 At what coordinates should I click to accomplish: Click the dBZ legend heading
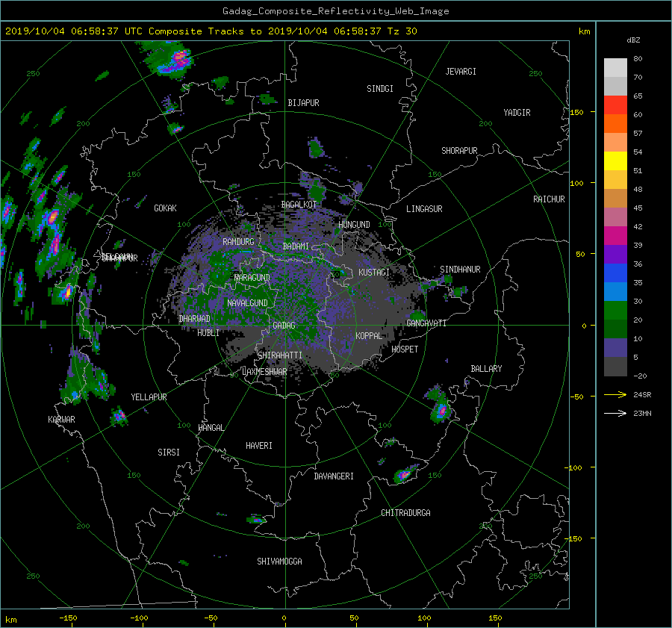tap(633, 40)
